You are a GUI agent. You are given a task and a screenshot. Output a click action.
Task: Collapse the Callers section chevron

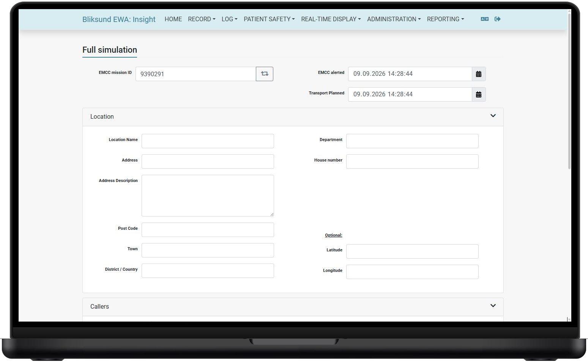493,306
